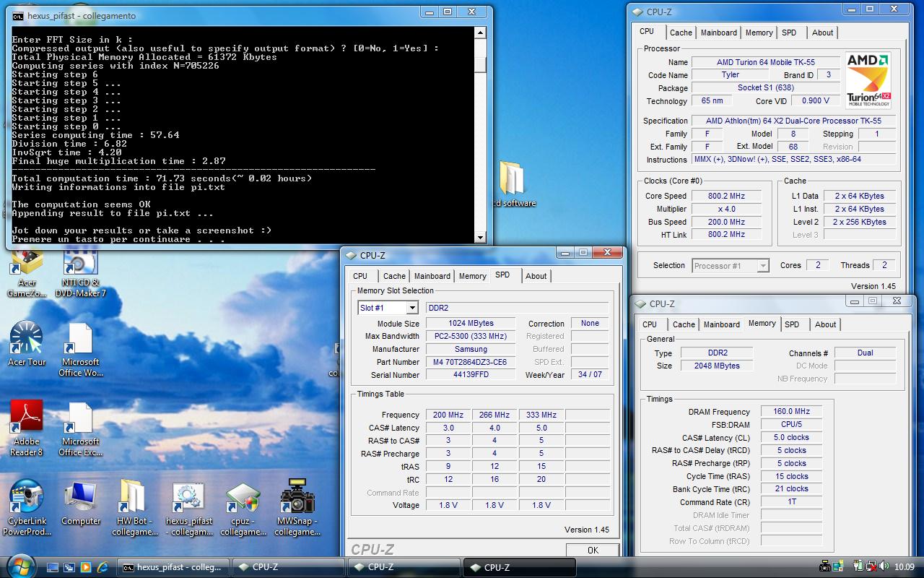The height and width of the screenshot is (578, 924).
Task: Select the Microsoft Office Excel shortcut
Action: (80, 428)
